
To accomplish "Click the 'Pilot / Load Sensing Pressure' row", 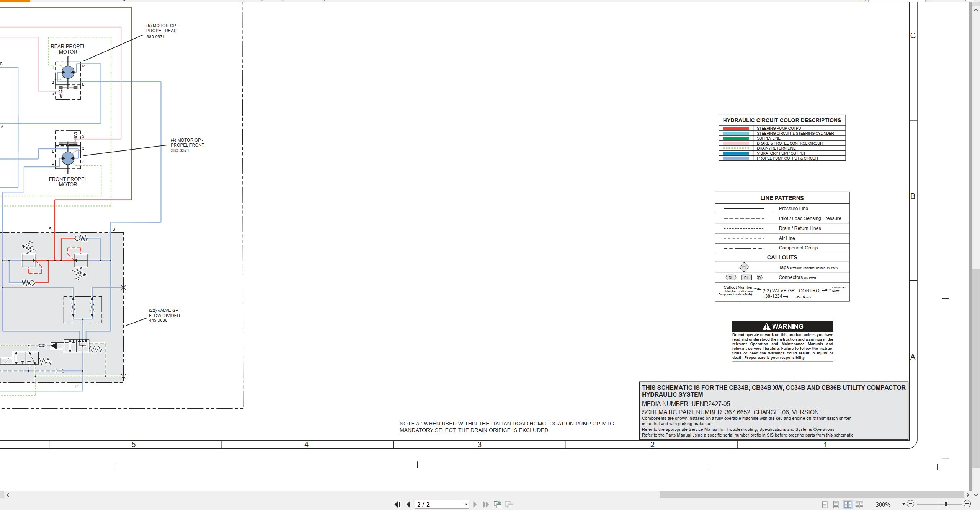I will [x=782, y=218].
